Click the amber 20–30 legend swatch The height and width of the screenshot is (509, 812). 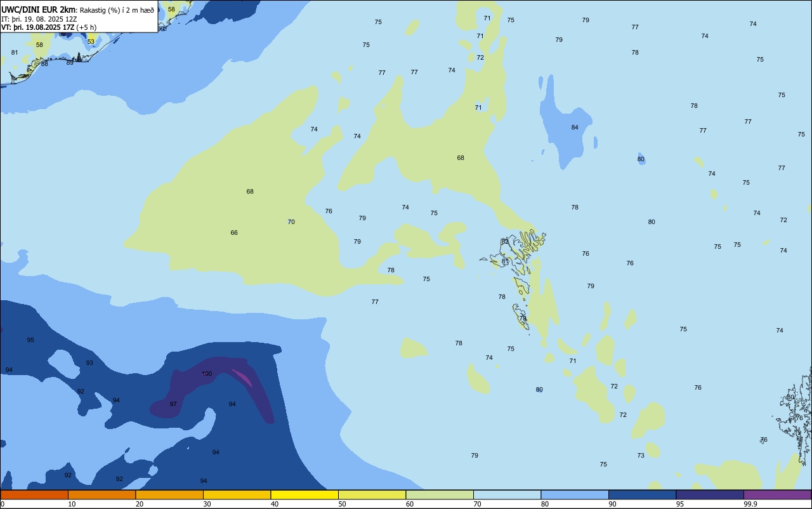pyautogui.click(x=169, y=494)
